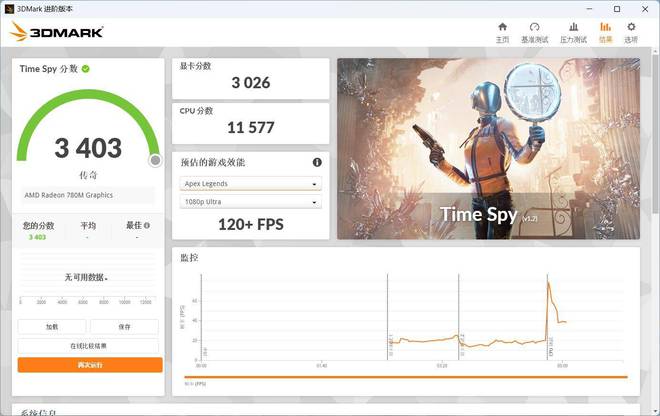Click the Monitoring section heading
This screenshot has height=416, width=660.
[x=189, y=258]
